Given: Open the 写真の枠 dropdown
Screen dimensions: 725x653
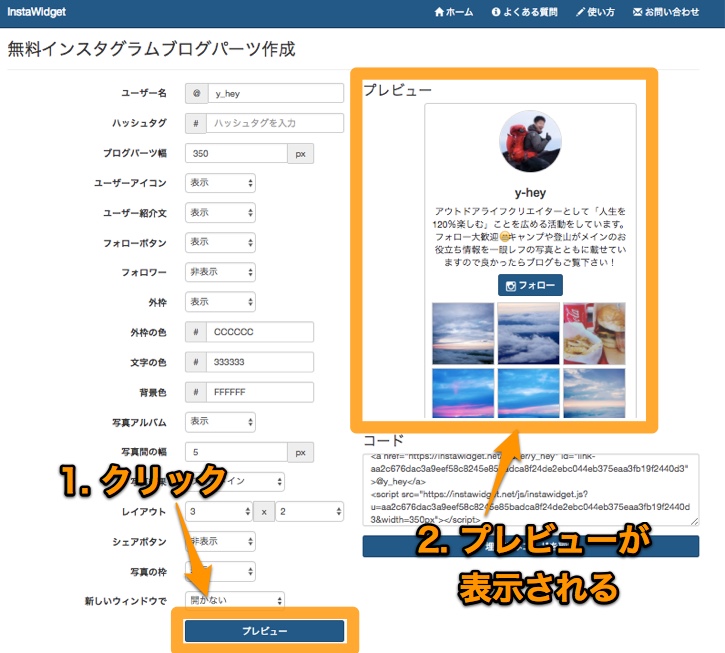Looking at the screenshot, I should (x=220, y=572).
